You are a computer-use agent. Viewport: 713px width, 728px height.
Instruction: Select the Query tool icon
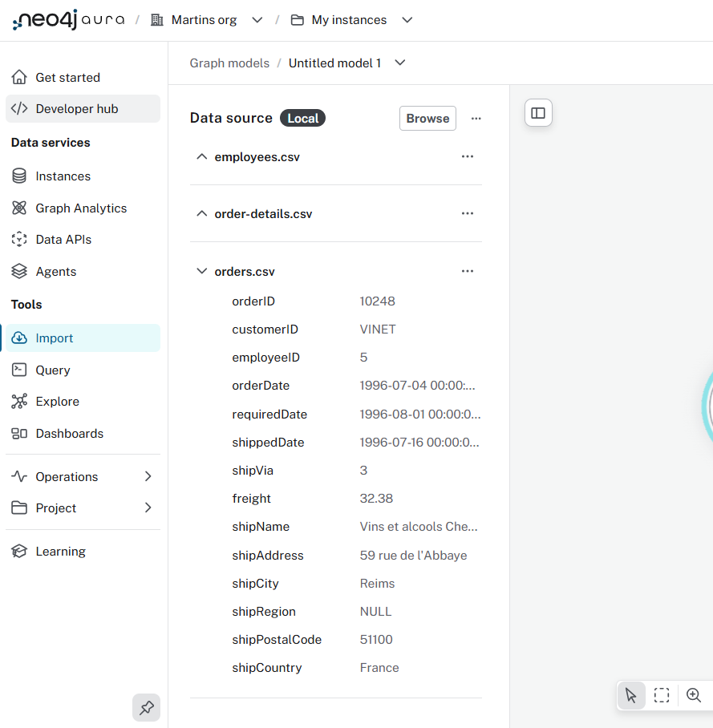tap(19, 370)
